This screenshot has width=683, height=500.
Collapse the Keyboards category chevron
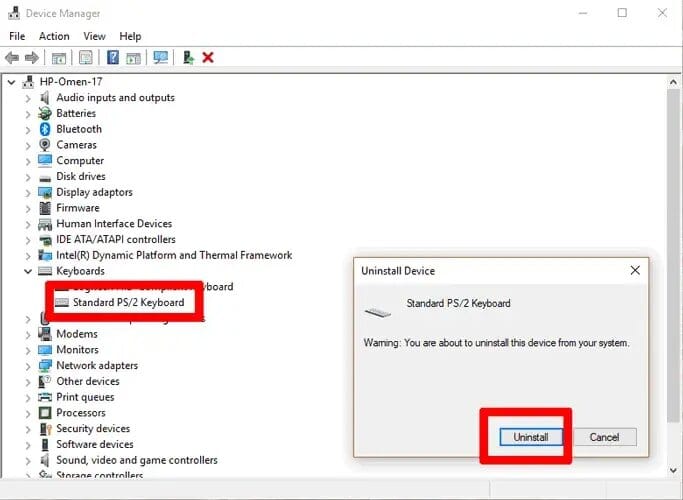pyautogui.click(x=28, y=271)
